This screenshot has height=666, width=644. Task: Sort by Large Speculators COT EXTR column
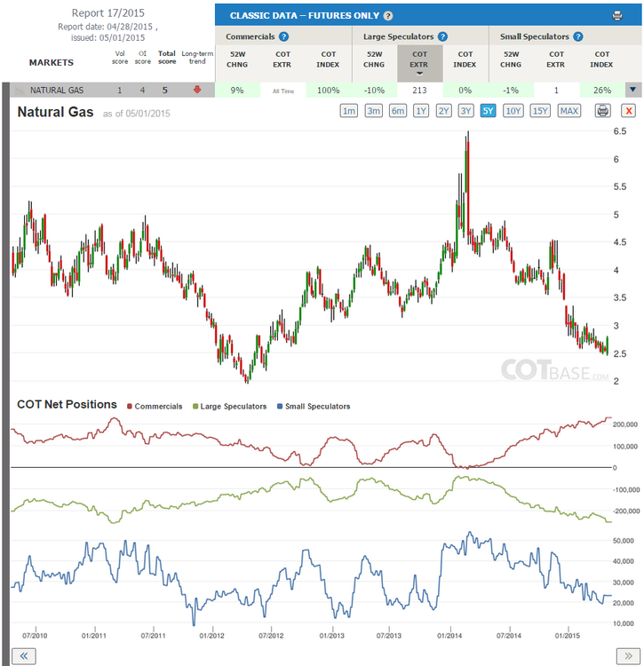[x=419, y=63]
